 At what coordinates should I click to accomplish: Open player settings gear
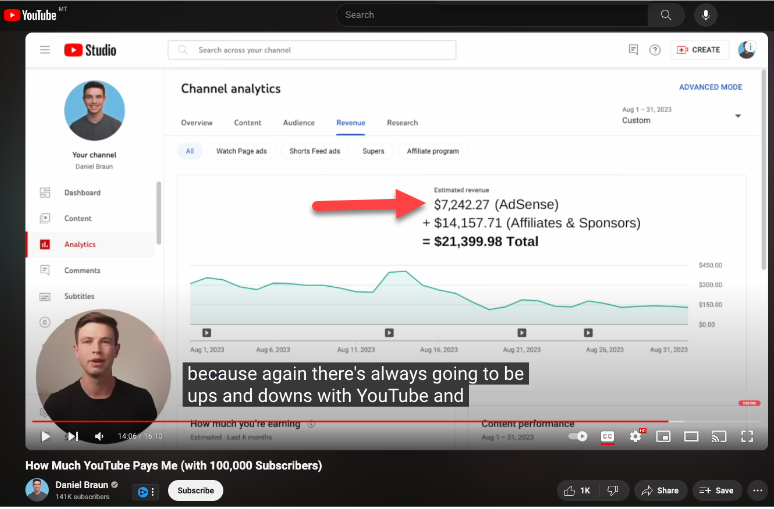click(x=635, y=436)
